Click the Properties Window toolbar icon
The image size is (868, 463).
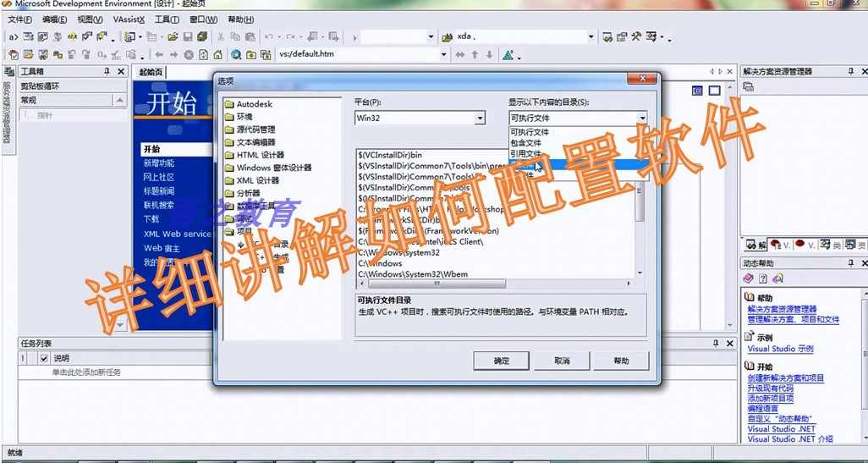tap(622, 36)
